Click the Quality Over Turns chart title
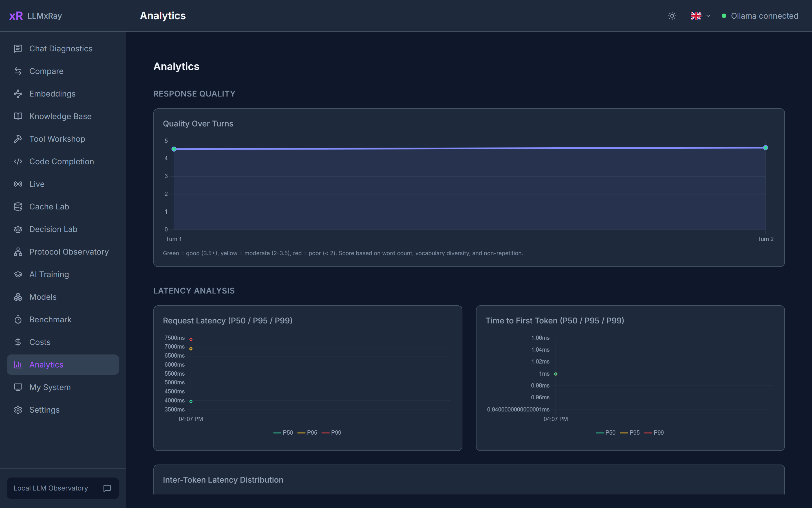This screenshot has width=812, height=508. tap(198, 124)
